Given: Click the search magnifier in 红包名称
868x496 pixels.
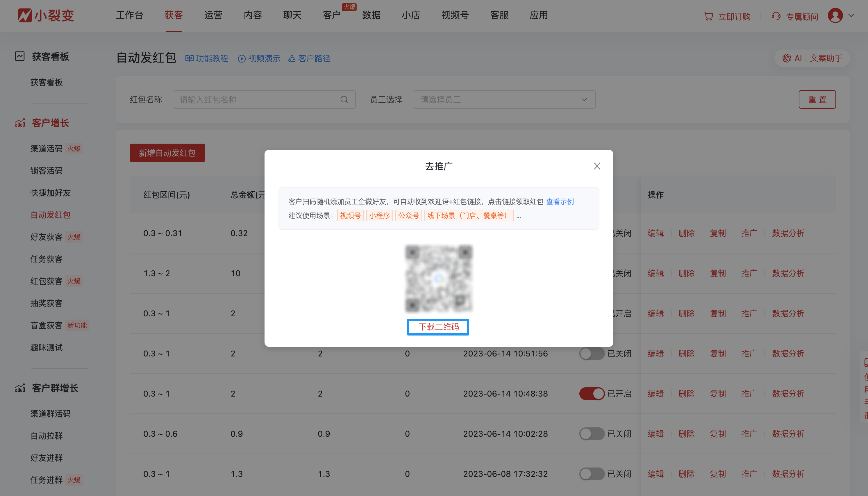Looking at the screenshot, I should tap(344, 99).
